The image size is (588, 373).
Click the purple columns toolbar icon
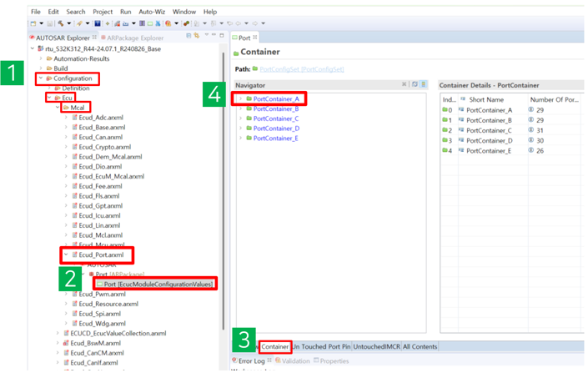click(x=142, y=23)
